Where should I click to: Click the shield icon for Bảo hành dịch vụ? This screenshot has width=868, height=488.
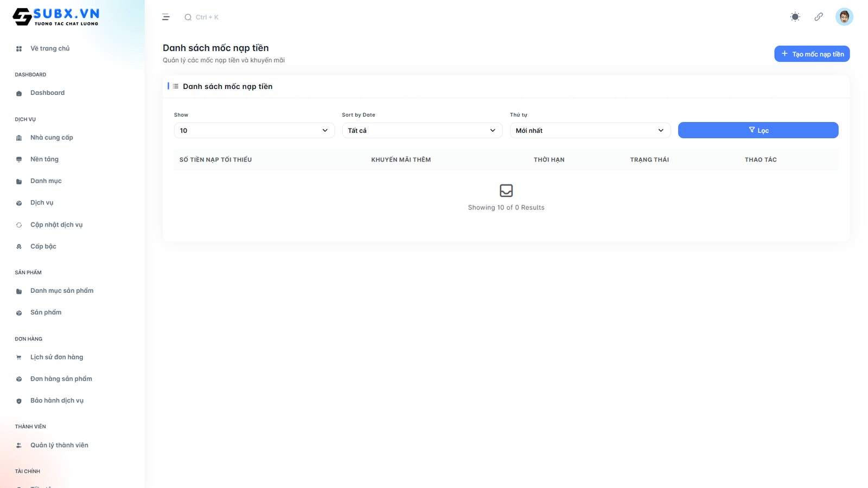[x=19, y=401]
